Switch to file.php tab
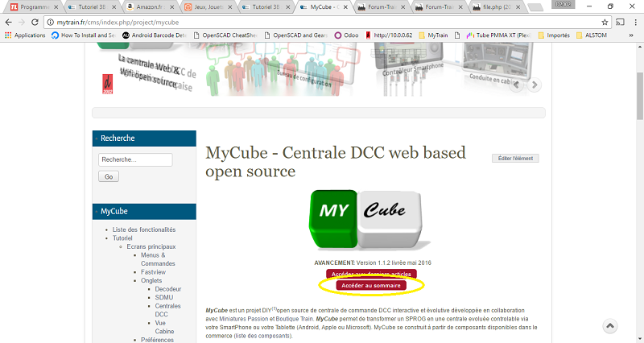The height and width of the screenshot is (343, 644). click(497, 7)
